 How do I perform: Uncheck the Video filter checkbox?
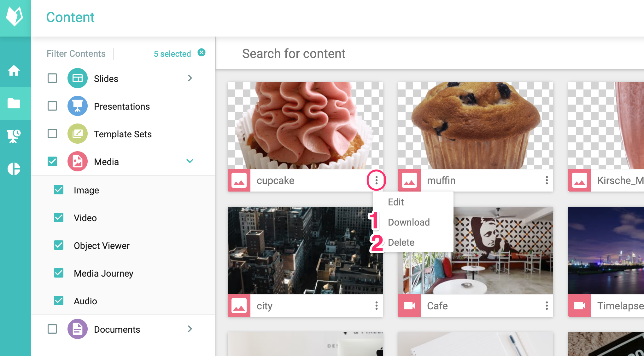tap(59, 217)
